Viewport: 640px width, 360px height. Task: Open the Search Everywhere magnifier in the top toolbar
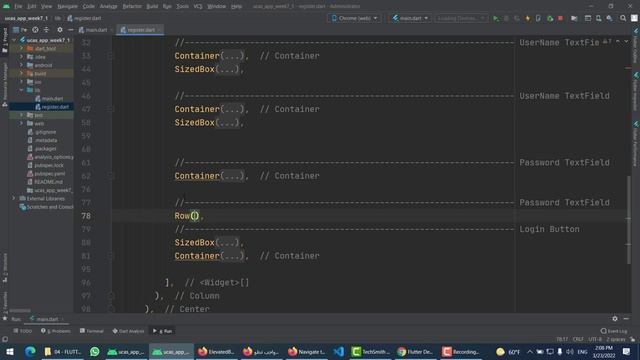(x=623, y=18)
